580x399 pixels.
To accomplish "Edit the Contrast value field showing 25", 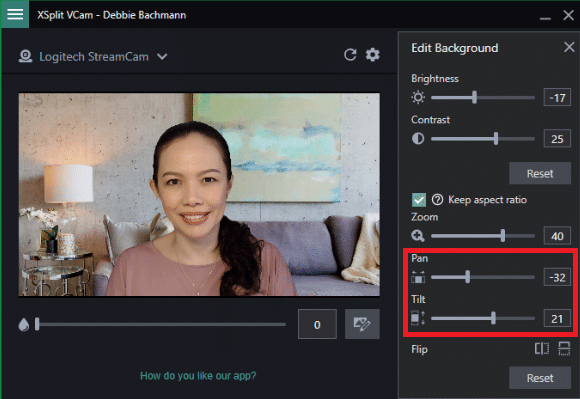I will point(557,139).
